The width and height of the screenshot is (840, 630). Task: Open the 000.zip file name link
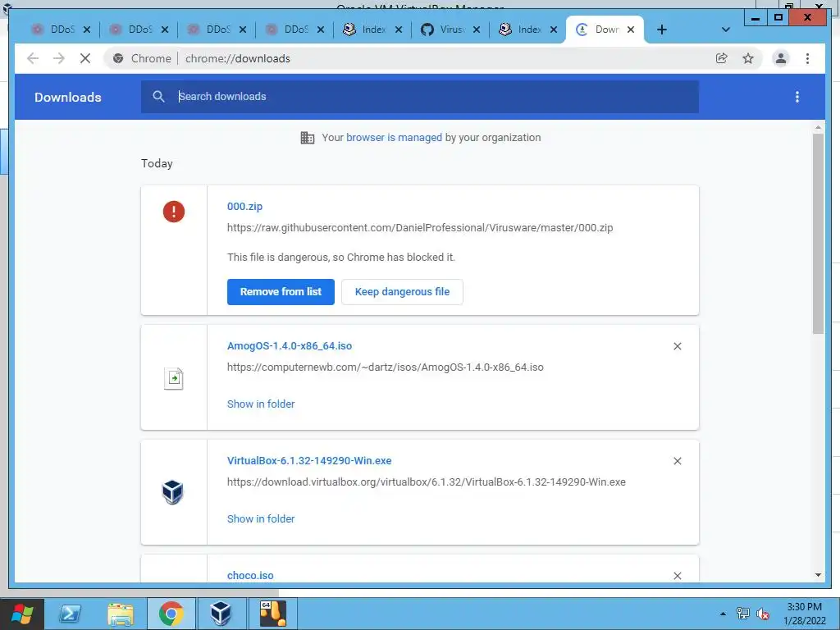[x=244, y=206]
